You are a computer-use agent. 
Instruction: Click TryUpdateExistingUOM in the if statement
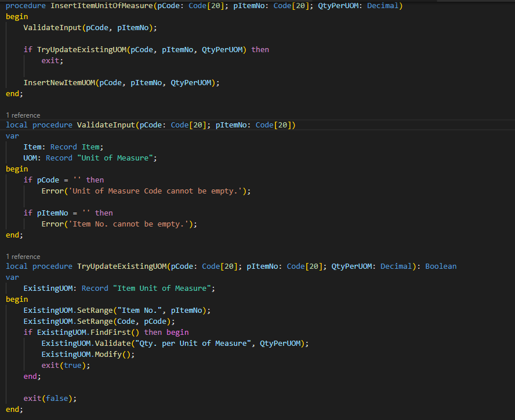(x=82, y=50)
